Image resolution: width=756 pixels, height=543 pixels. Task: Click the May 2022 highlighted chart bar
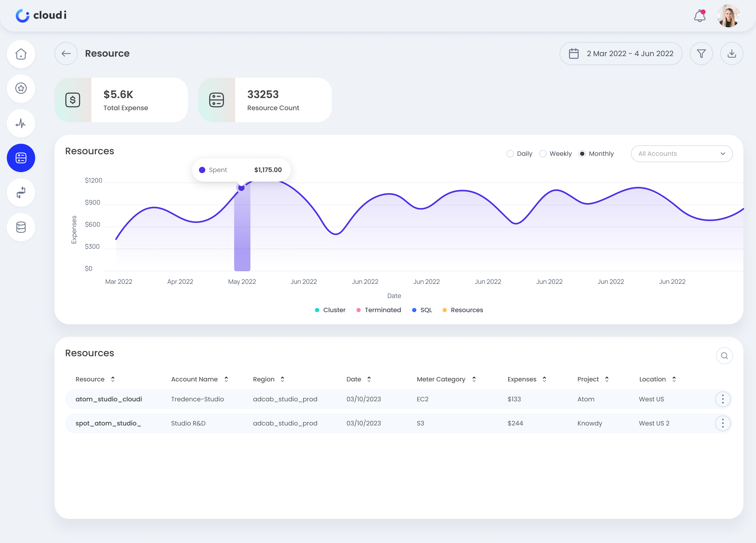point(242,227)
